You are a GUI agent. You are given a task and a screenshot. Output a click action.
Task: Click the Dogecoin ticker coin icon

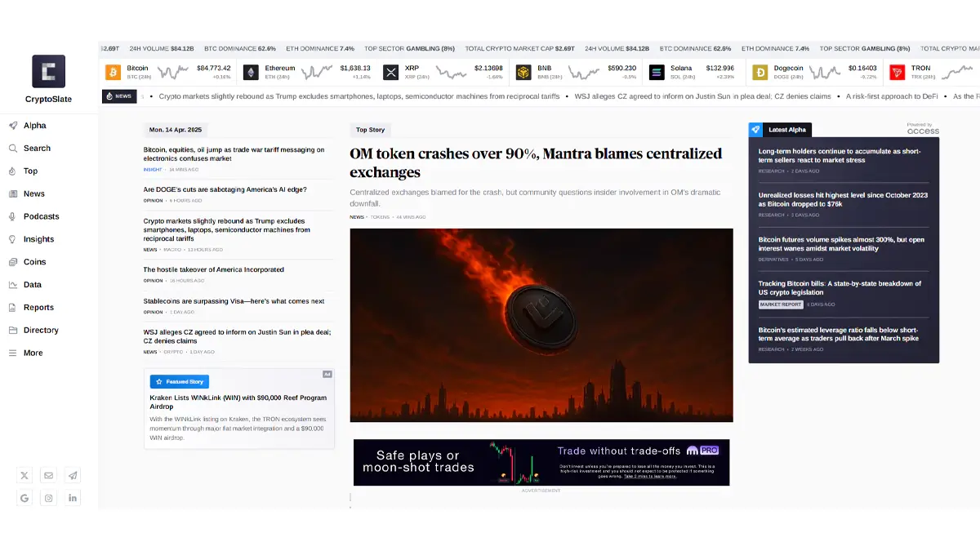click(x=760, y=73)
